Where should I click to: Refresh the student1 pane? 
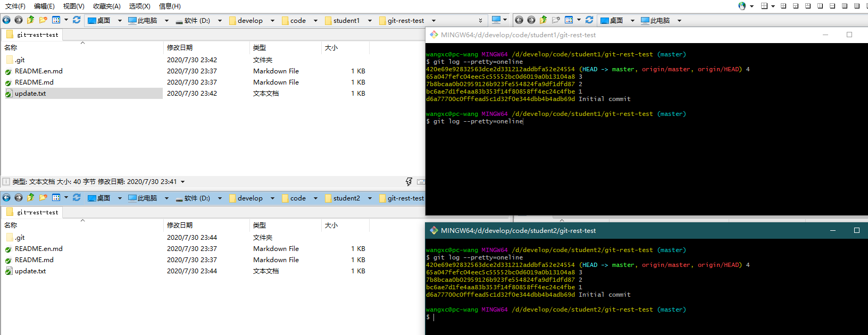(x=77, y=20)
